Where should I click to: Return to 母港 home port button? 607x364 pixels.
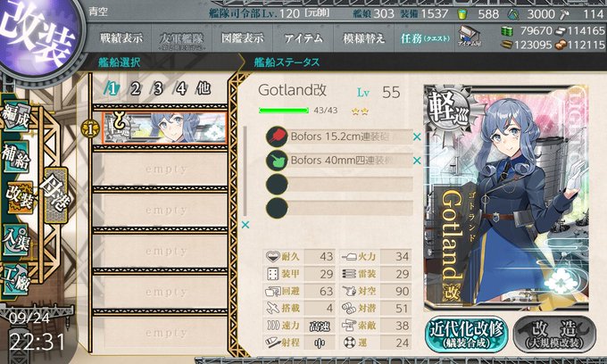[x=56, y=194]
